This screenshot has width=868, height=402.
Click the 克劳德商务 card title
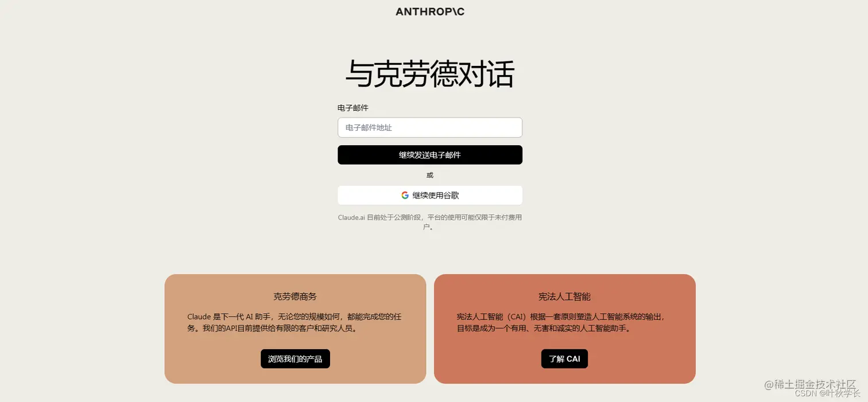[295, 296]
